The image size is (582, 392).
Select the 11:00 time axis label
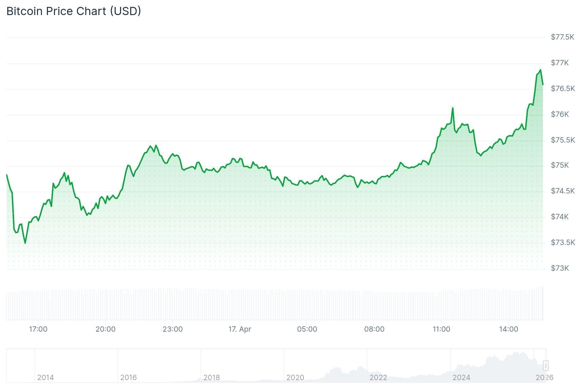(x=441, y=329)
